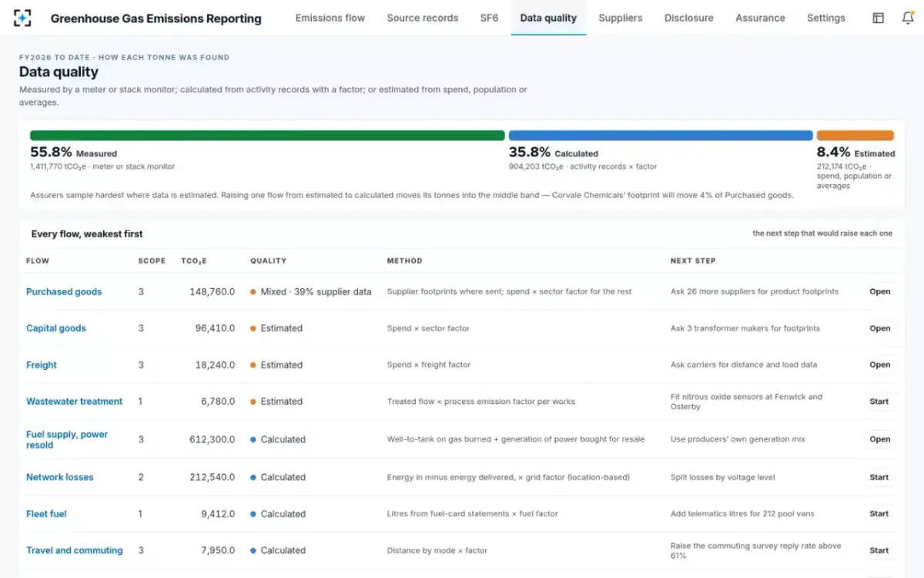The width and height of the screenshot is (924, 578).
Task: Open the Travel and commuting flow
Action: click(75, 550)
